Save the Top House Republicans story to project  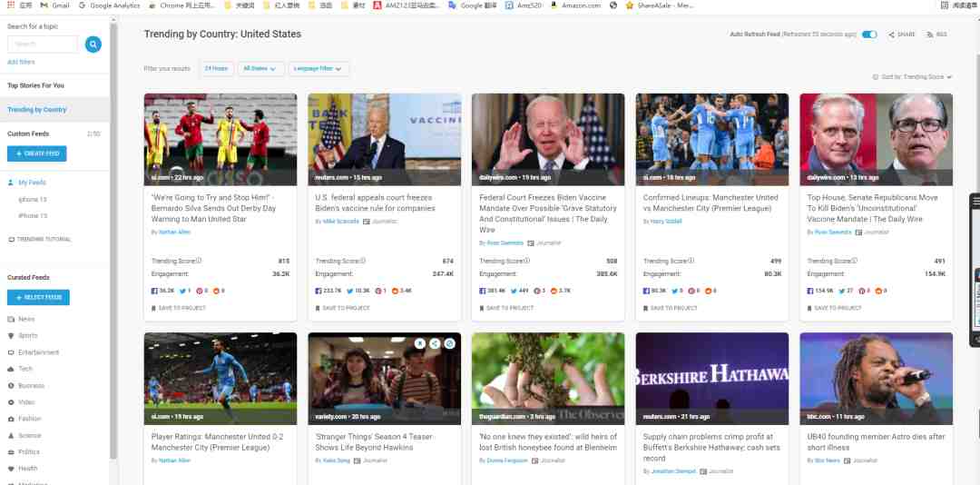tap(835, 309)
